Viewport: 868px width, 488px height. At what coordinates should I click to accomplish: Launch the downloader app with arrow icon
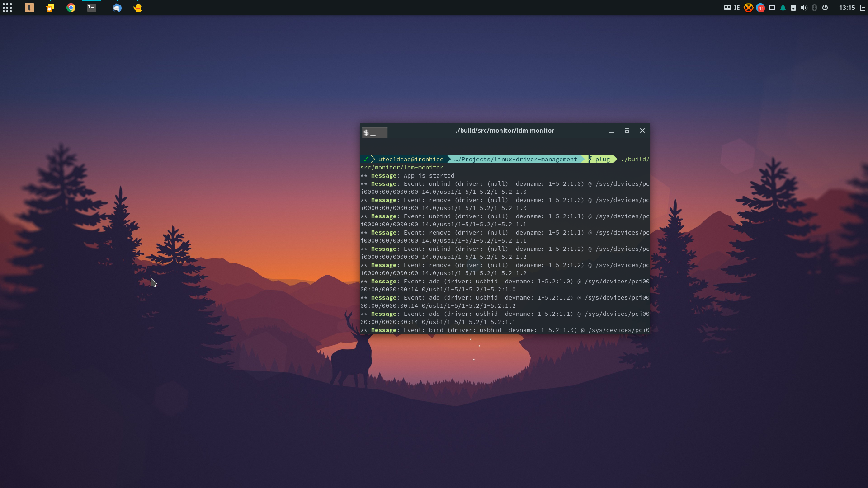click(x=29, y=8)
